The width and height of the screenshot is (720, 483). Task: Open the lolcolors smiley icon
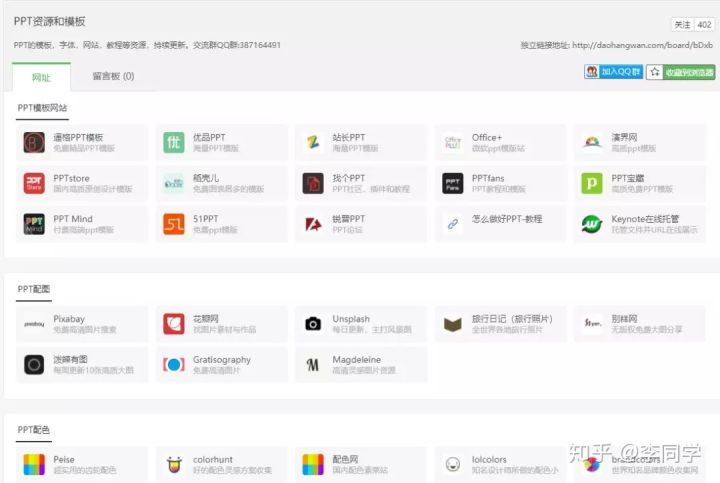453,465
